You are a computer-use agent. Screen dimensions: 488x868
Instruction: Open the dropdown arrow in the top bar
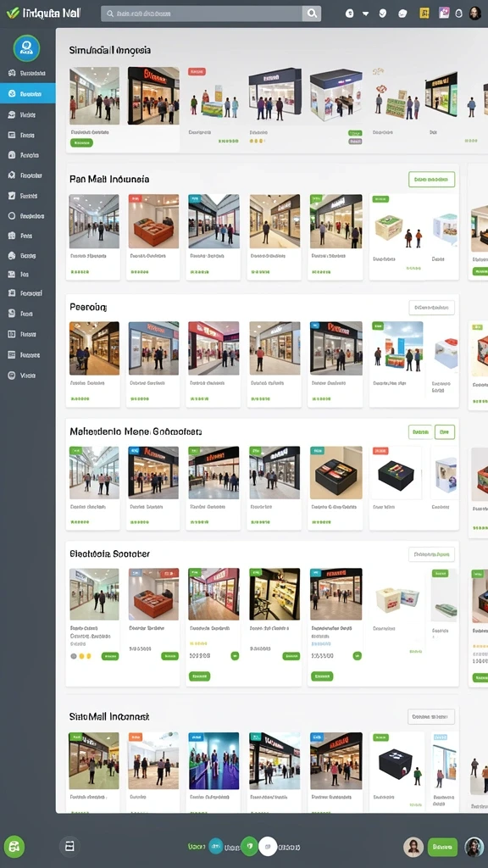coord(366,14)
